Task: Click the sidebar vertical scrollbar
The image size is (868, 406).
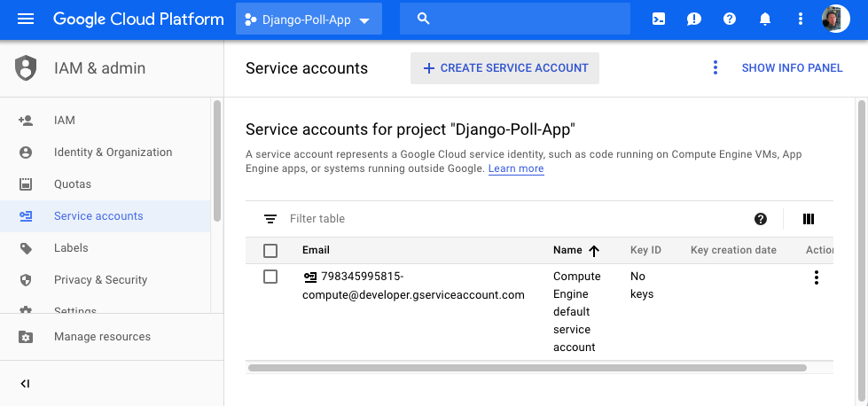Action: point(217,160)
